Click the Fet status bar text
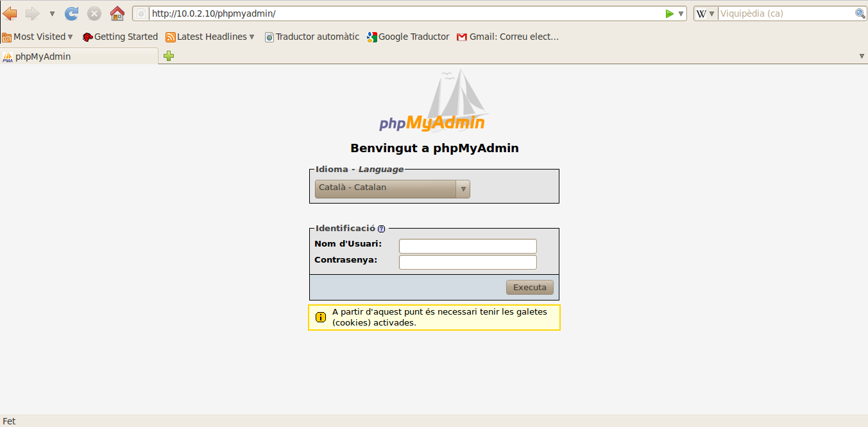The height and width of the screenshot is (427, 868). coord(9,421)
